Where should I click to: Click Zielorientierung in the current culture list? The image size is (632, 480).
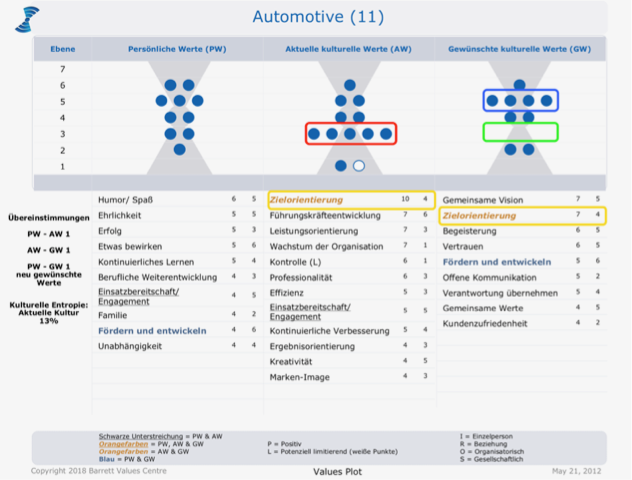(x=314, y=200)
